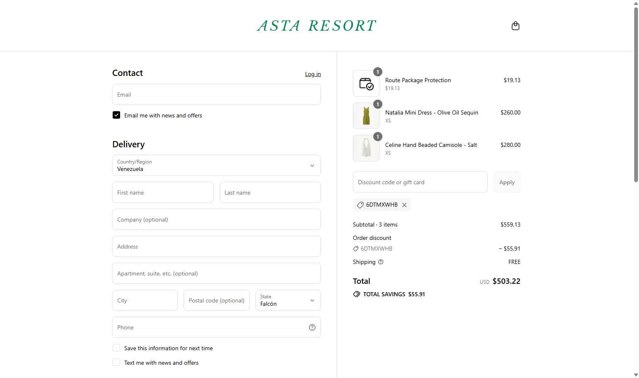The width and height of the screenshot is (639, 378).
Task: Click the Address field
Action: [x=216, y=246]
